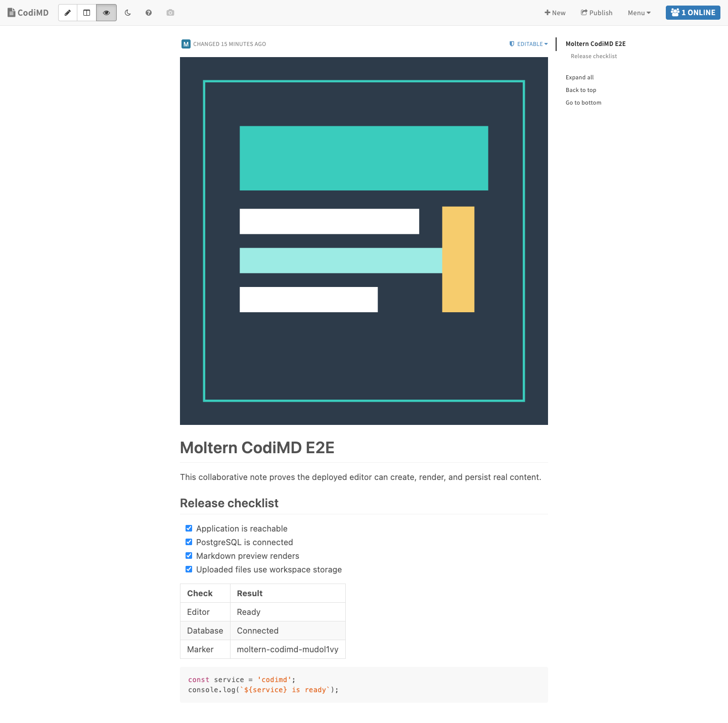The height and width of the screenshot is (723, 728).
Task: Select the Editor table cell
Action: pyautogui.click(x=205, y=612)
